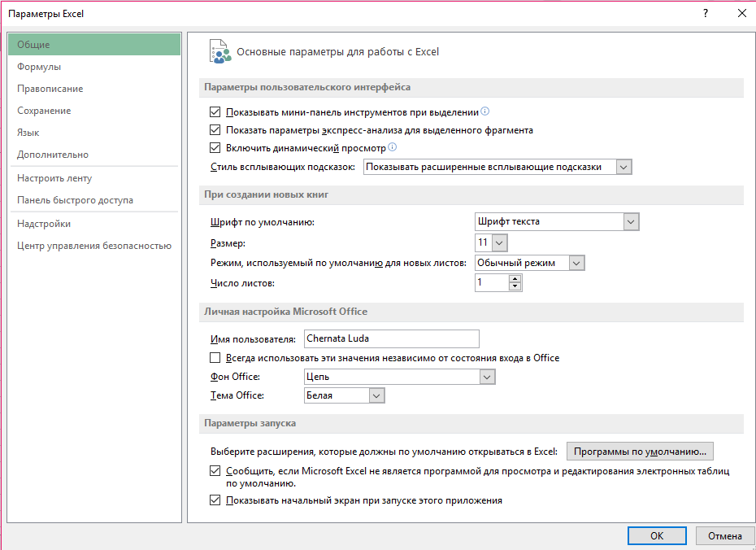Open the Правописание category

94,89
